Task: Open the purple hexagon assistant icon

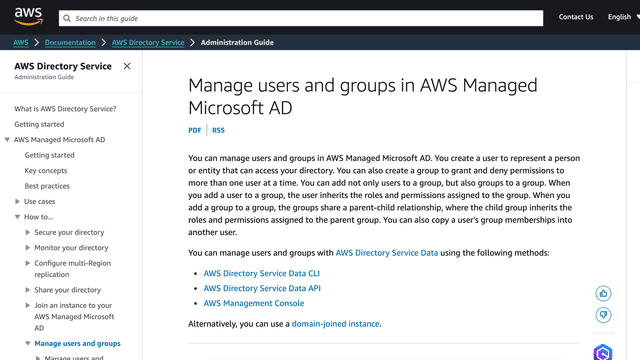Action: coord(603,353)
